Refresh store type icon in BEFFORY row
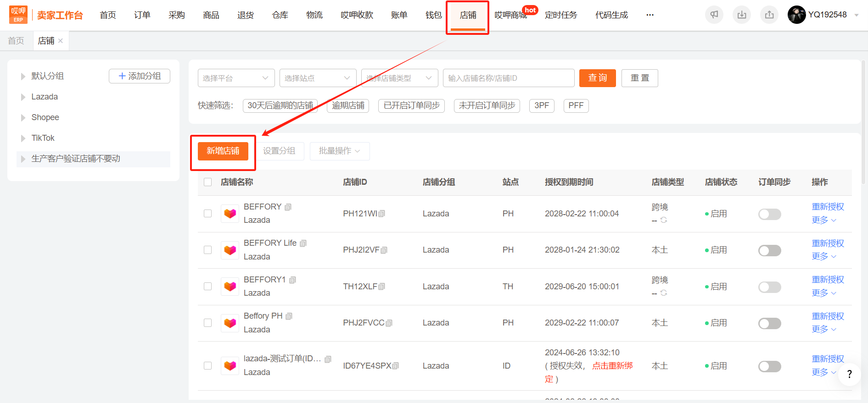This screenshot has width=868, height=403. click(x=664, y=220)
